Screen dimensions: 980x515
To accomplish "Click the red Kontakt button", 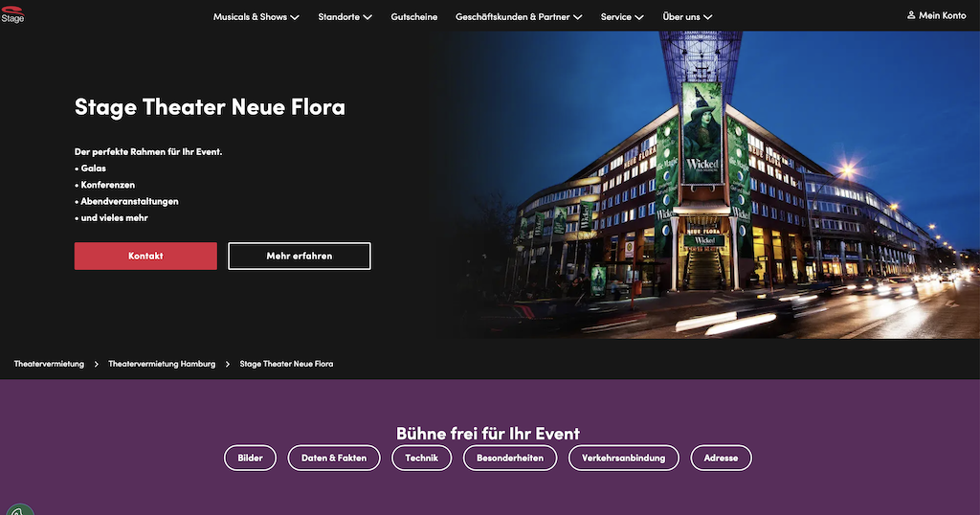I will [145, 257].
